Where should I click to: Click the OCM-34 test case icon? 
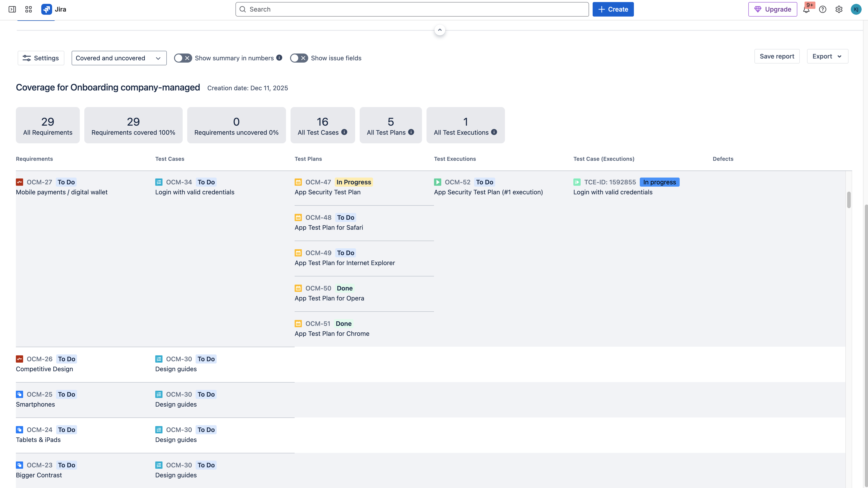pos(159,182)
